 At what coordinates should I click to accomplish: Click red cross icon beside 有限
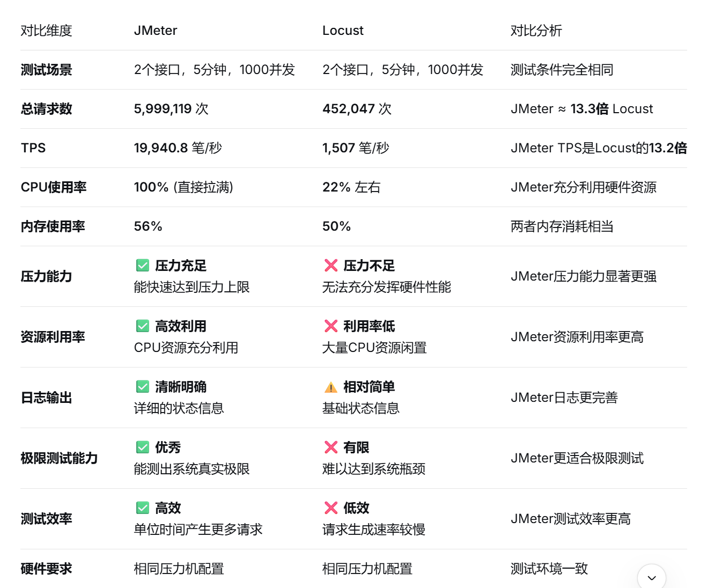click(331, 447)
